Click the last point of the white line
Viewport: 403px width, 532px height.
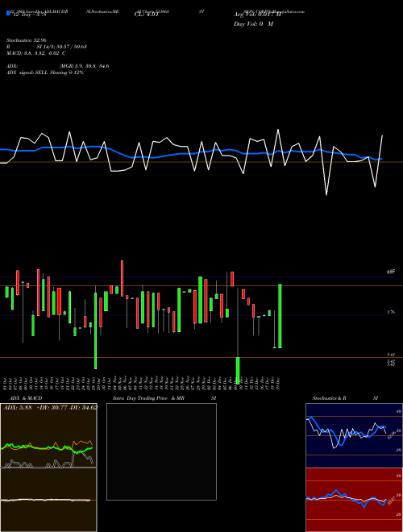[382, 135]
